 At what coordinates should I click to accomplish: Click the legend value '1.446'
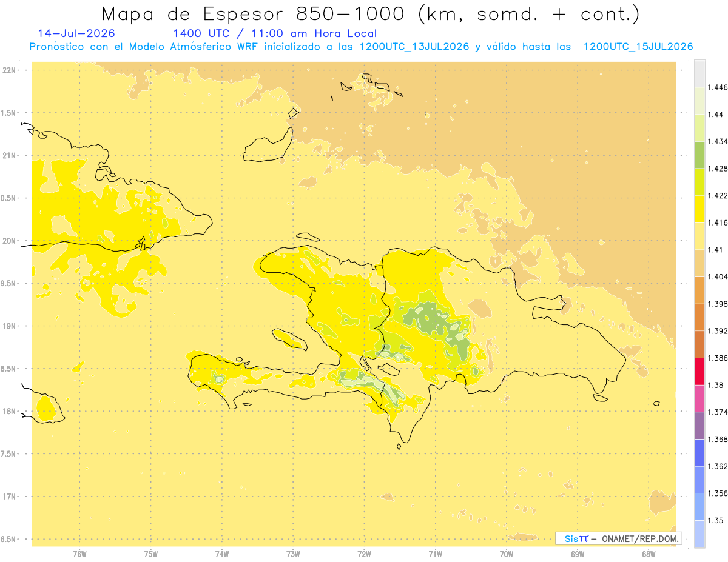(x=718, y=87)
